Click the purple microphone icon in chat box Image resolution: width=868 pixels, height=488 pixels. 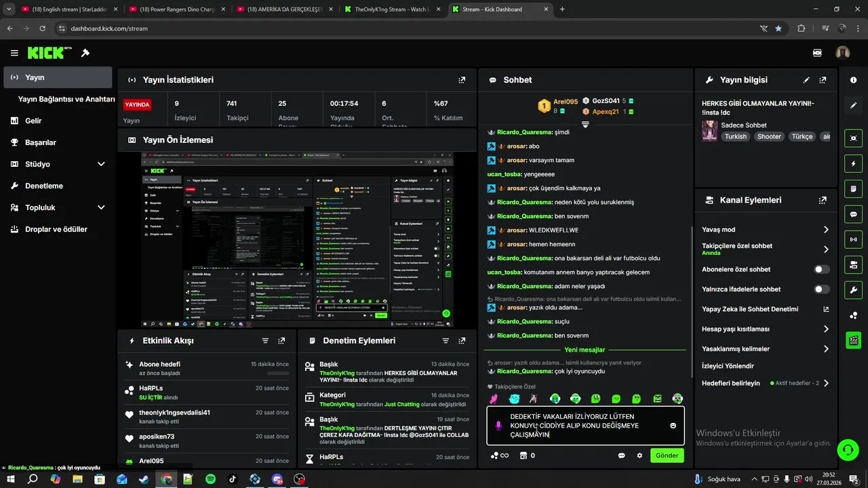pos(498,426)
